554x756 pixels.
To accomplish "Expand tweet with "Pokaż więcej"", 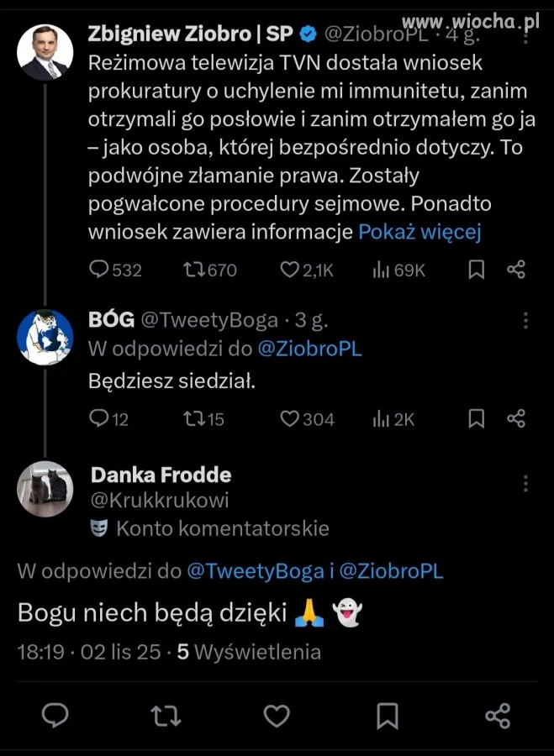I will (x=419, y=232).
